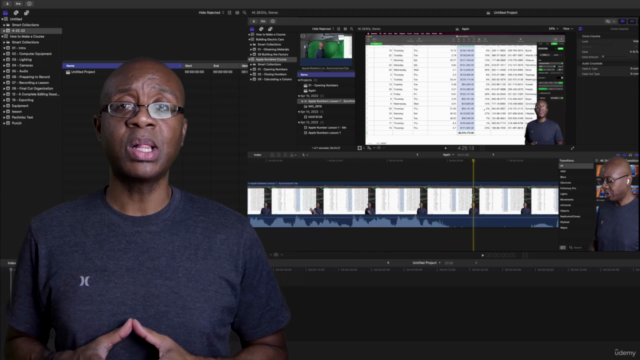
Task: Click the yellow playhead on the timeline ruler
Action: pos(473,161)
